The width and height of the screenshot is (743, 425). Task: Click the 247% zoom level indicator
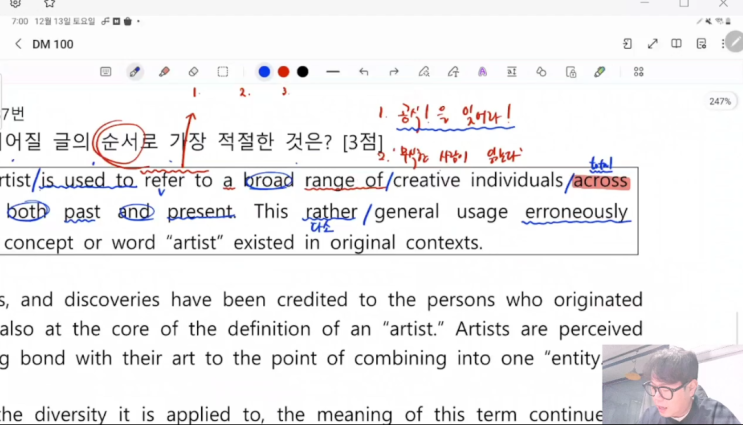(x=719, y=102)
